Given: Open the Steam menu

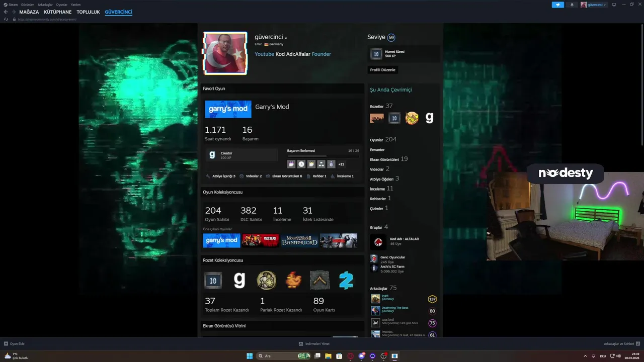Looking at the screenshot, I should [11, 5].
